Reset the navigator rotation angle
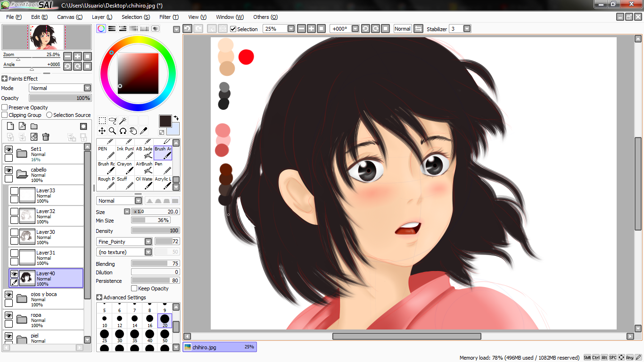 click(x=87, y=66)
